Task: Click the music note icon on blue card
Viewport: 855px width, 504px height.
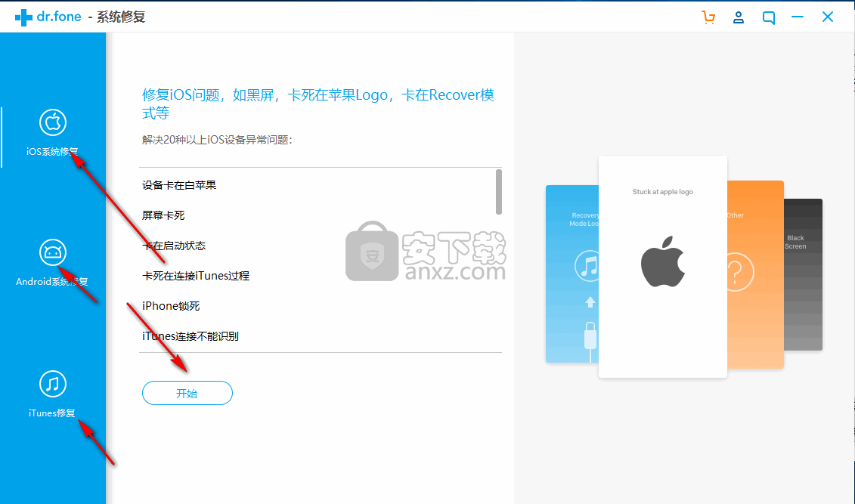Action: [x=587, y=267]
